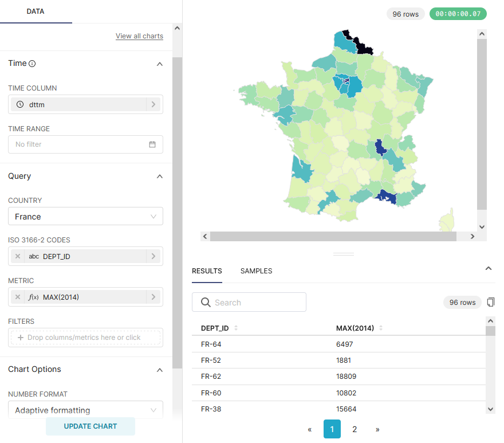Collapse the Query section
This screenshot has height=443, width=504.
click(x=160, y=177)
